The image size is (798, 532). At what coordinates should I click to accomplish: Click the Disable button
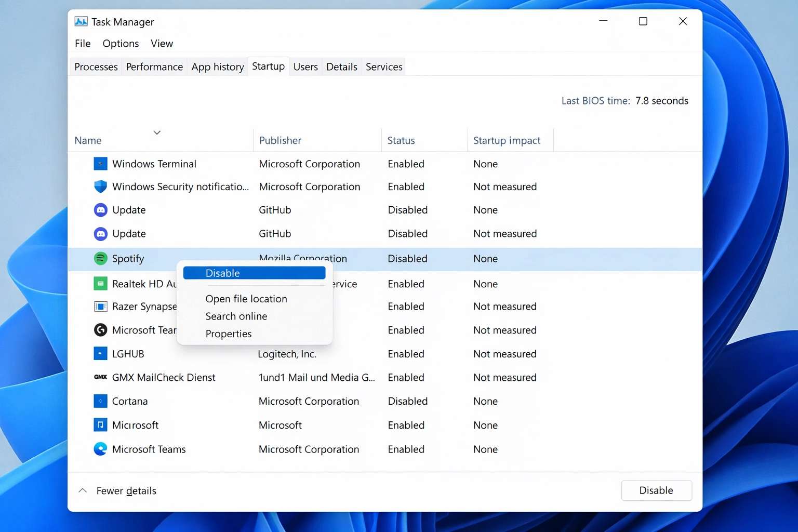656,490
